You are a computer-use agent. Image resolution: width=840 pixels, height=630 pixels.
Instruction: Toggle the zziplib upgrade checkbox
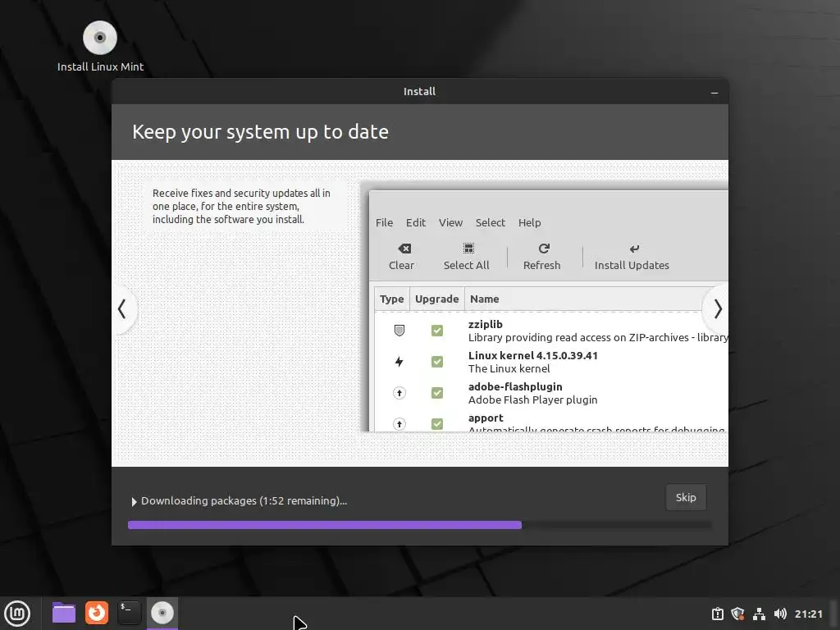tap(437, 331)
